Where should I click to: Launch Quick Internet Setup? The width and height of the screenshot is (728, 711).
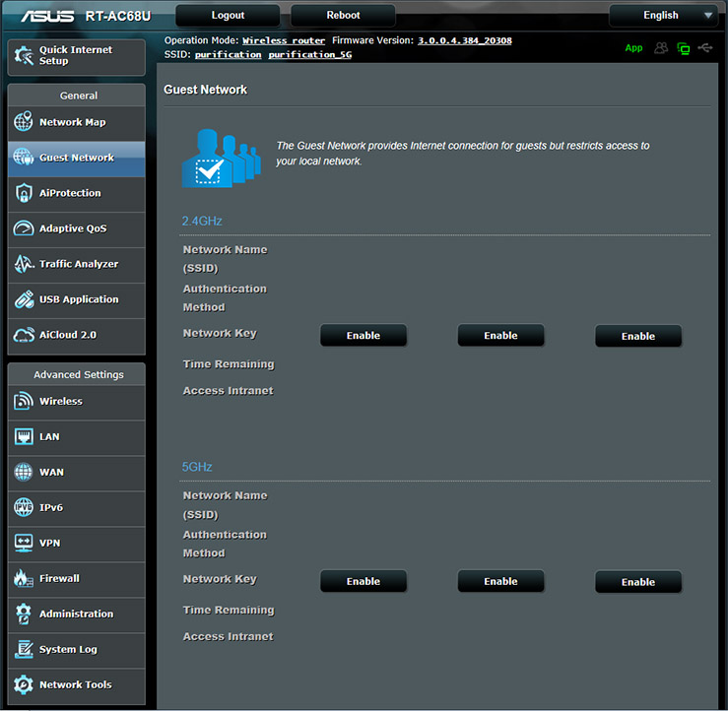pyautogui.click(x=77, y=57)
